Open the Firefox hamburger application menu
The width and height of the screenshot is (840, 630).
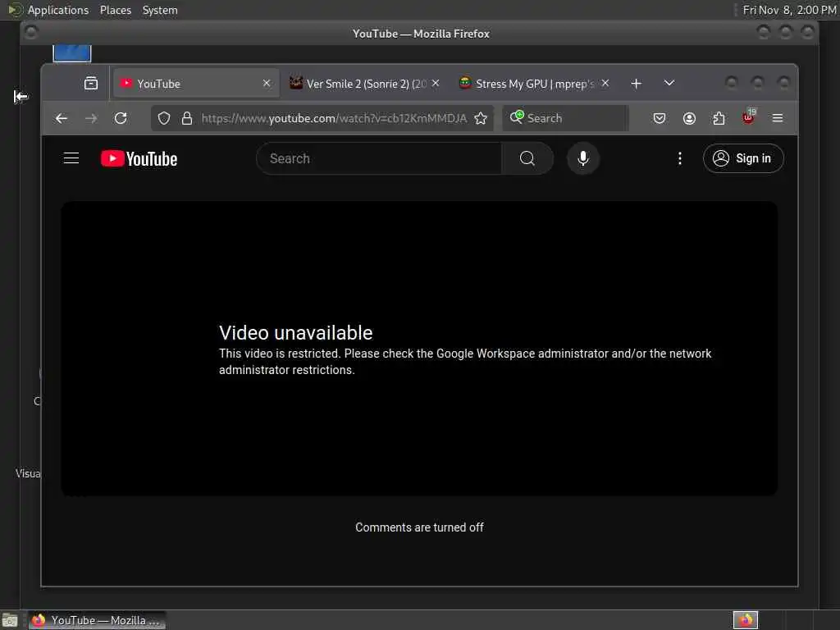click(x=778, y=118)
